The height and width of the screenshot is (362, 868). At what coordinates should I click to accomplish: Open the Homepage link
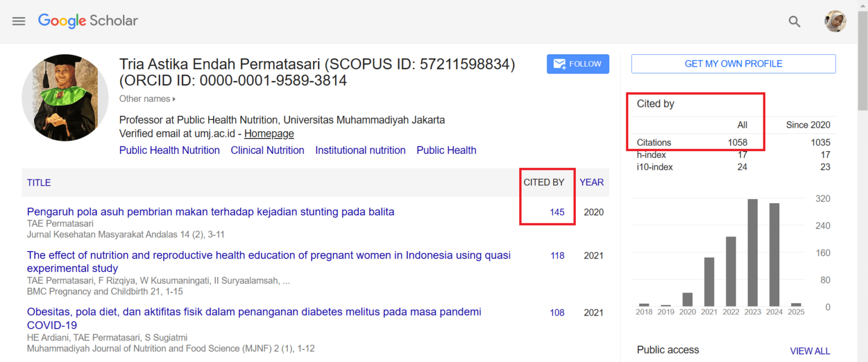269,133
